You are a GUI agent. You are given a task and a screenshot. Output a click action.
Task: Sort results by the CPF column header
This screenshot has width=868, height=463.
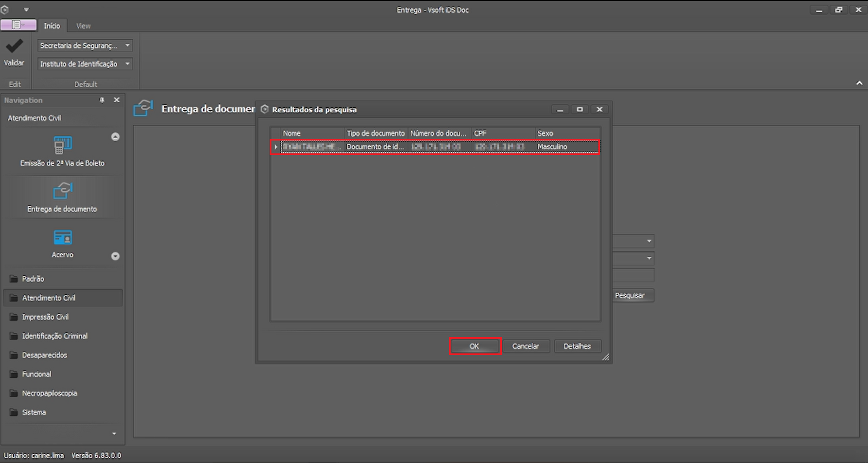click(504, 134)
